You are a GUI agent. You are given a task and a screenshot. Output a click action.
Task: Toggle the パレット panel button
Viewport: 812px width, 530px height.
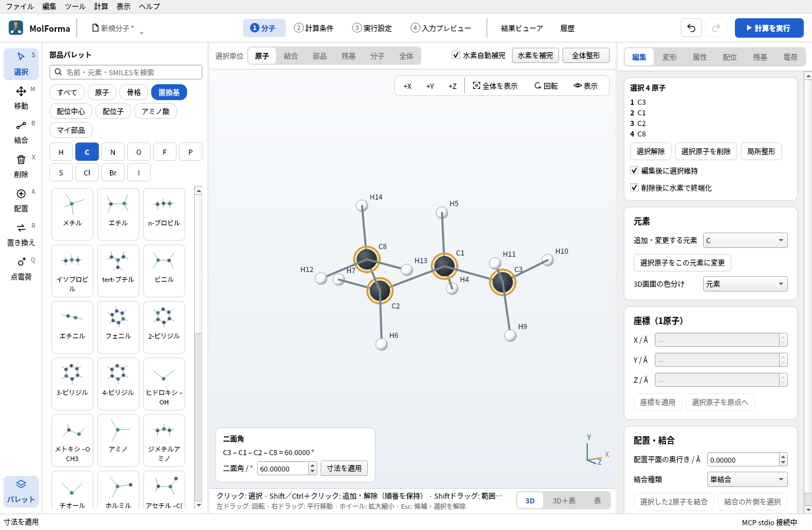pyautogui.click(x=21, y=491)
